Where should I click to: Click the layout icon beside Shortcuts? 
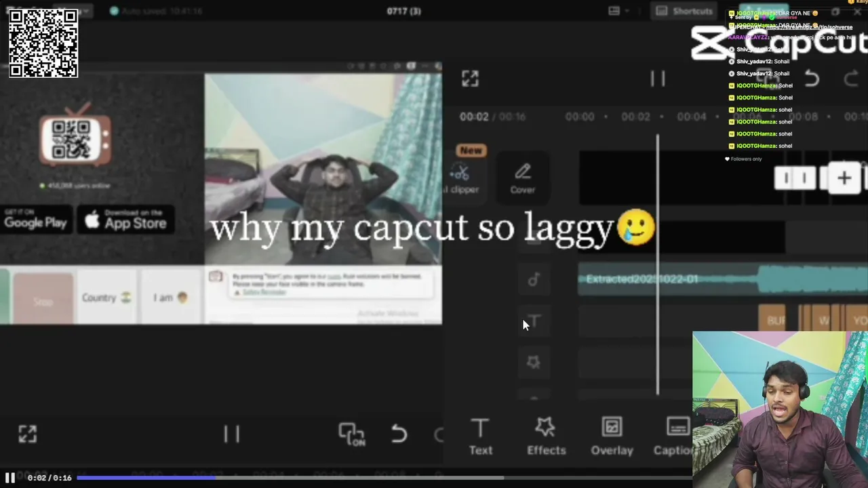(614, 11)
